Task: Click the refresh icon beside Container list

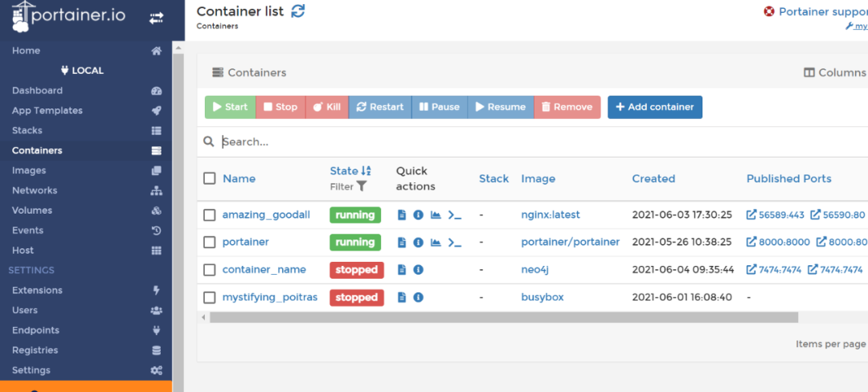Action: (x=298, y=10)
